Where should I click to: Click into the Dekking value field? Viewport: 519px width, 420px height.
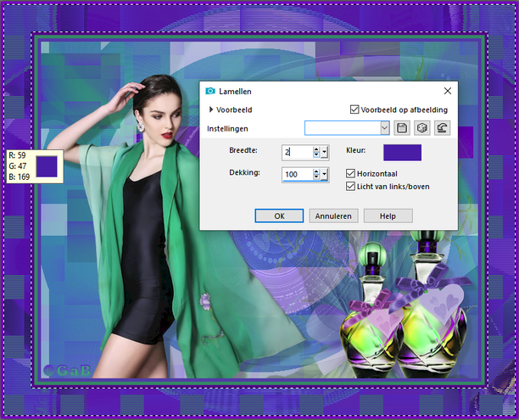click(298, 174)
